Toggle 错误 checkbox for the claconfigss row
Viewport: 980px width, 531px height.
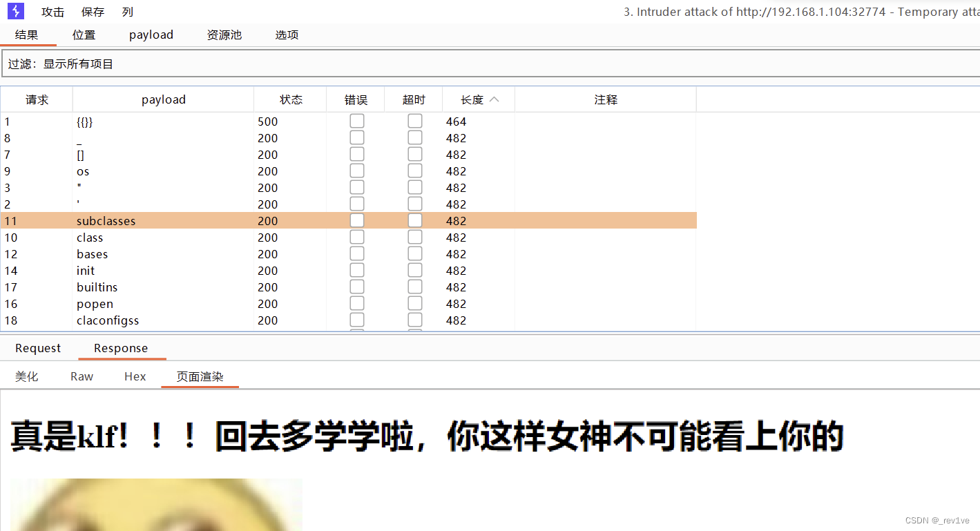pyautogui.click(x=357, y=320)
